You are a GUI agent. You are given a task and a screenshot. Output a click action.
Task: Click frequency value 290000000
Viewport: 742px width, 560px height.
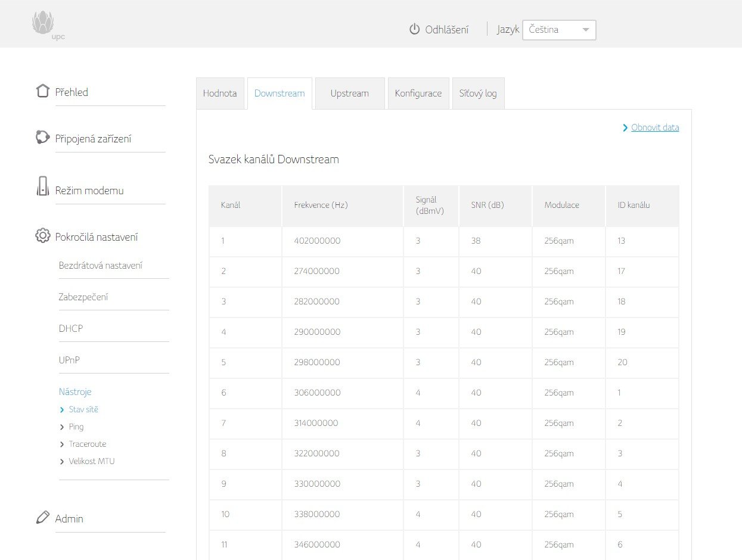coord(318,332)
